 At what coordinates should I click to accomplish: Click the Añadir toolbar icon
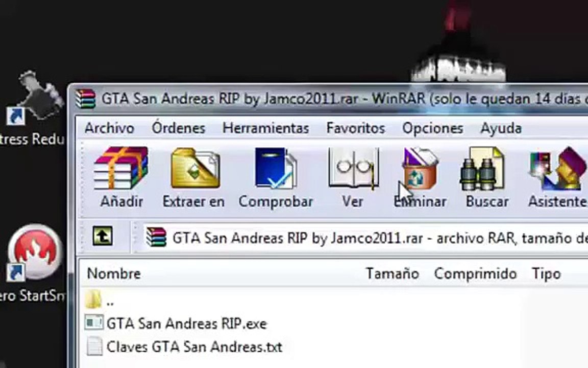[121, 168]
